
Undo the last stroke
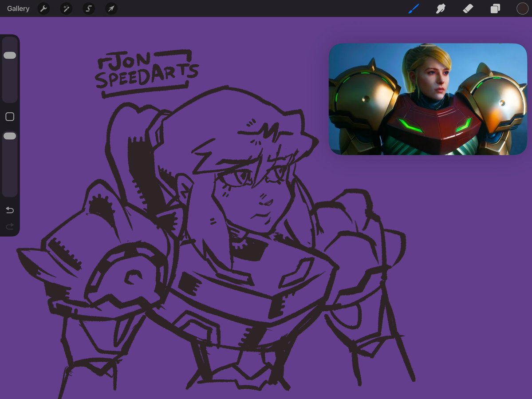(10, 210)
